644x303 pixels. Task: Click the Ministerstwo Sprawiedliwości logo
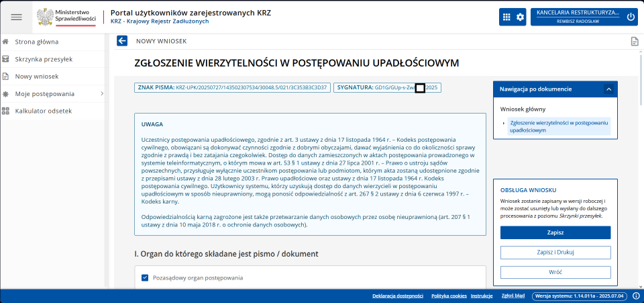pos(66,17)
